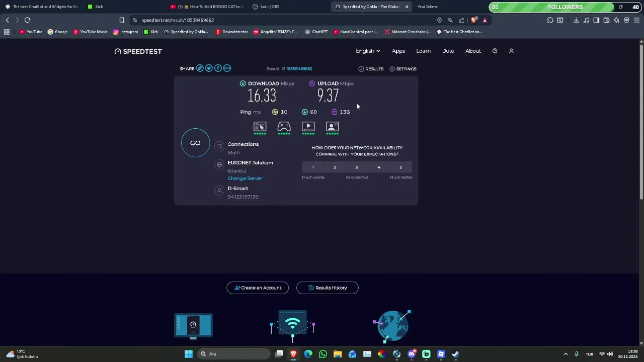Viewport: 644px width, 362px height.
Task: Click the Brave Rewards triangle icon
Action: (485, 20)
